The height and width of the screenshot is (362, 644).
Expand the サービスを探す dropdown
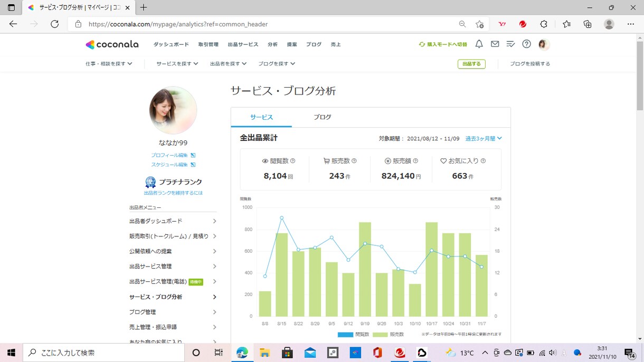point(177,64)
